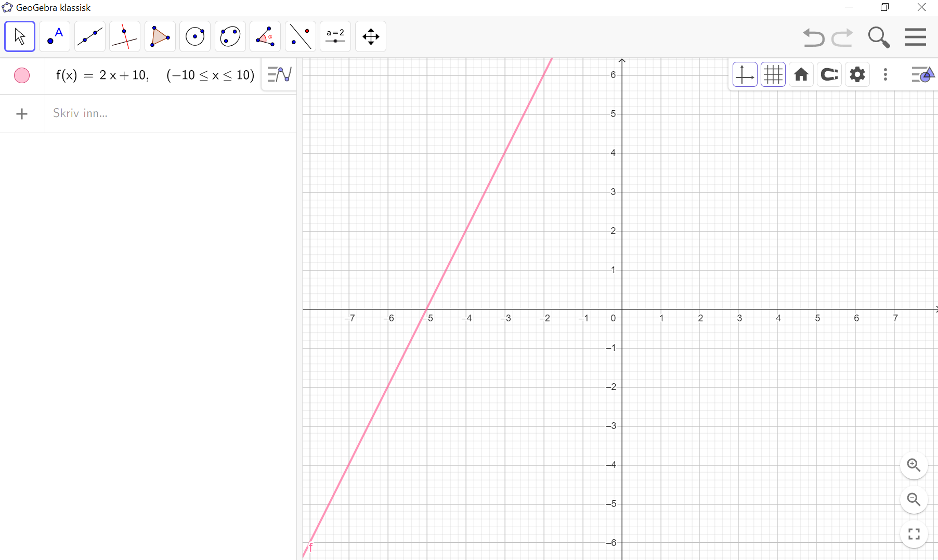
Task: Toggle visibility of function f
Action: click(x=22, y=75)
